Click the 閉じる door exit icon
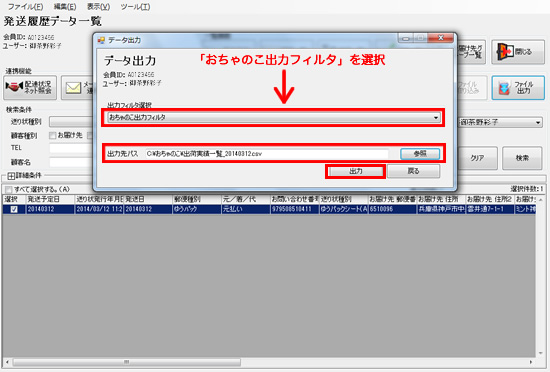The width and height of the screenshot is (550, 372). pyautogui.click(x=504, y=52)
